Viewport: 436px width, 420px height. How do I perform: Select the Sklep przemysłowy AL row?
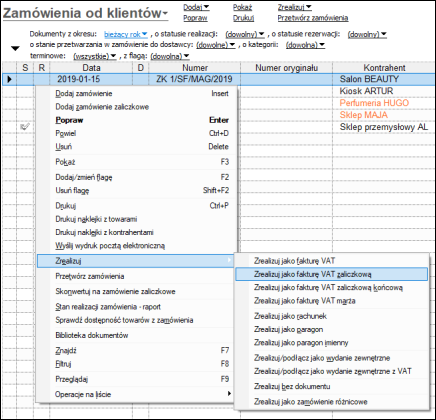pyautogui.click(x=383, y=127)
